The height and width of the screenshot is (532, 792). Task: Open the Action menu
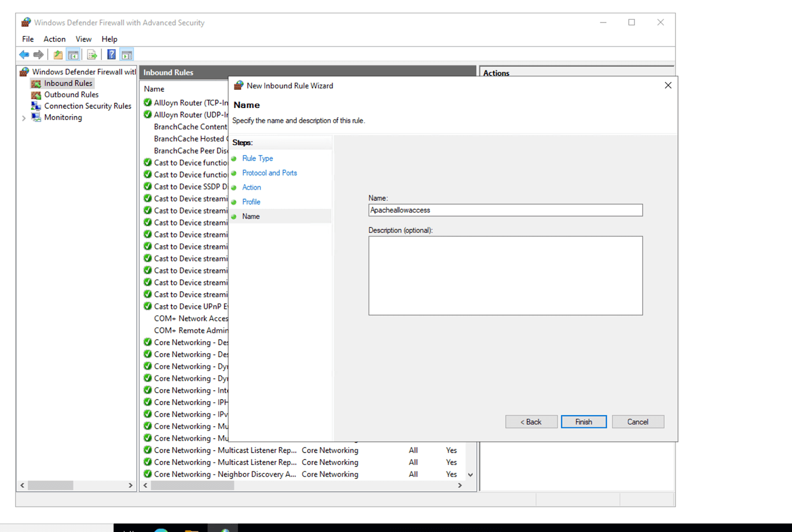(x=54, y=39)
